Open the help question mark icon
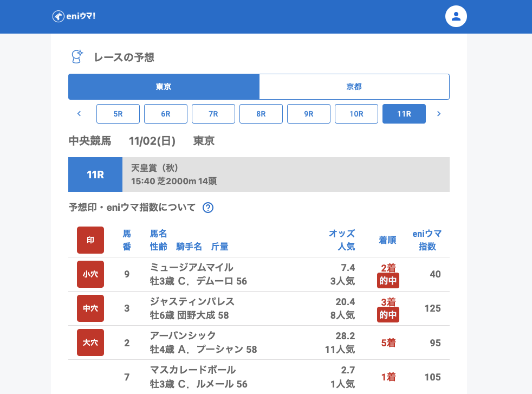532x394 pixels. (207, 208)
